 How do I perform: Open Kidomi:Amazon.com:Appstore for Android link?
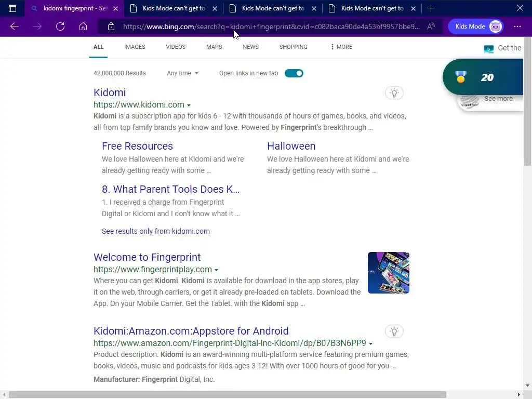191,331
